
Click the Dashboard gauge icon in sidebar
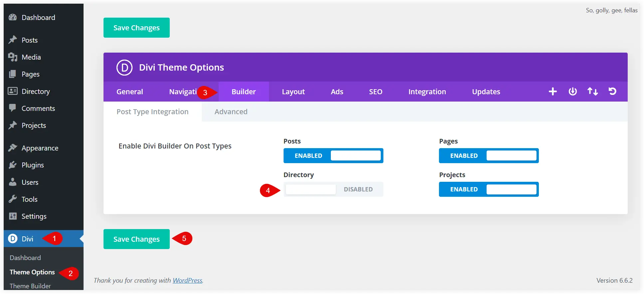tap(13, 17)
